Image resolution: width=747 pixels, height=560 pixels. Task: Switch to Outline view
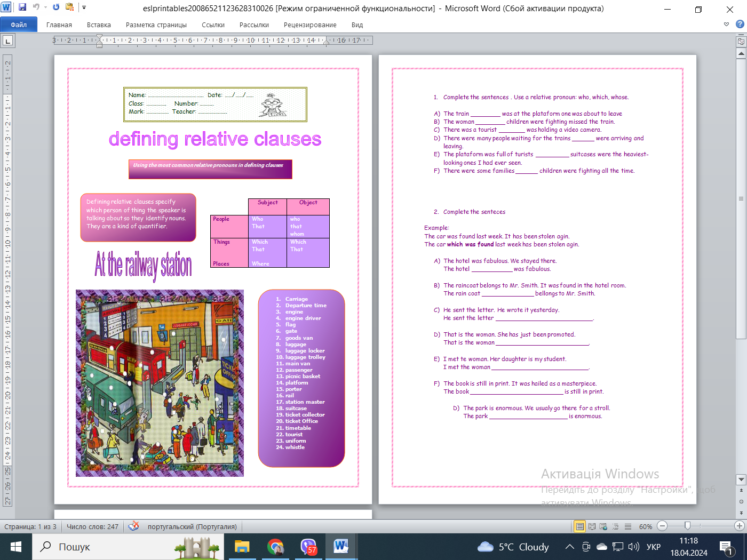point(615,526)
